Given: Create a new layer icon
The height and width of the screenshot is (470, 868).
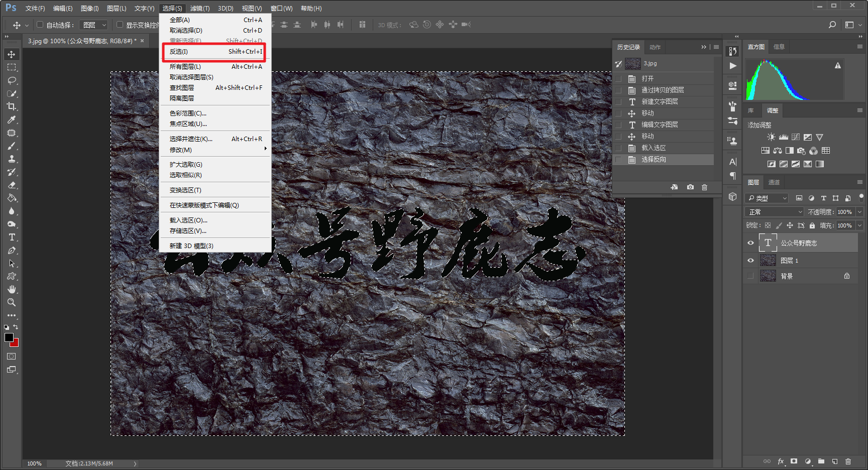Looking at the screenshot, I should 834,461.
